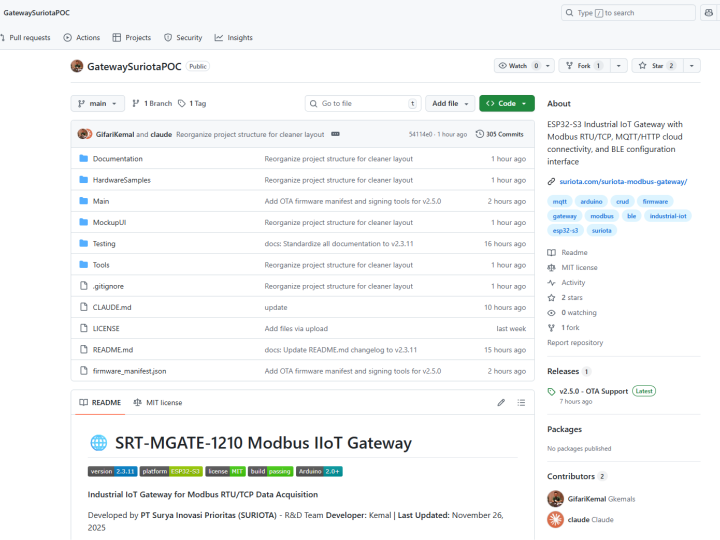
Task: Click the Go to file search field
Action: point(362,103)
